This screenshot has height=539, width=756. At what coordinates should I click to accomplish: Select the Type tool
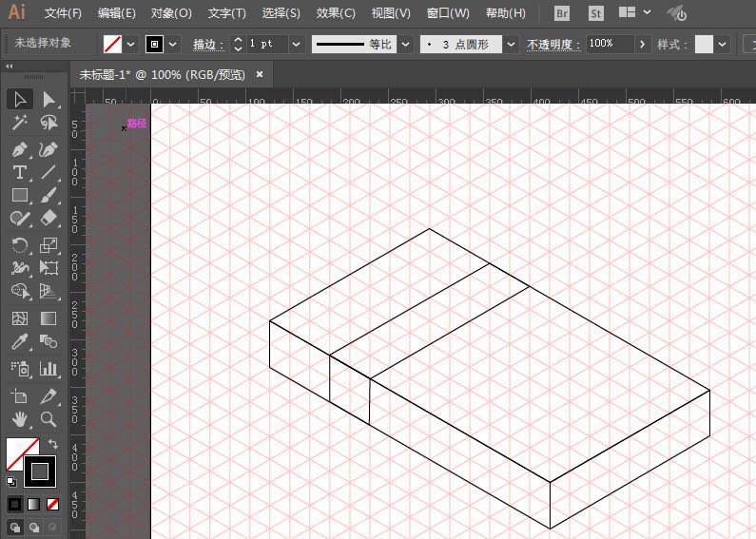coord(19,172)
